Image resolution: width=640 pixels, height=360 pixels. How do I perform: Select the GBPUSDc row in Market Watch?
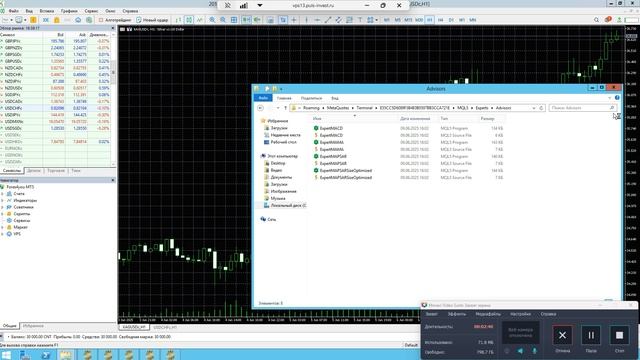pos(56,61)
